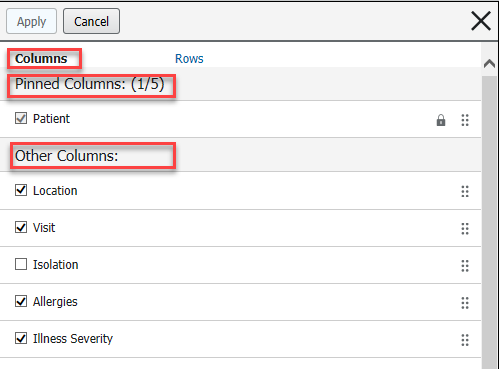The width and height of the screenshot is (501, 369).
Task: Click the drag handle beside Allergies
Action: pos(465,303)
